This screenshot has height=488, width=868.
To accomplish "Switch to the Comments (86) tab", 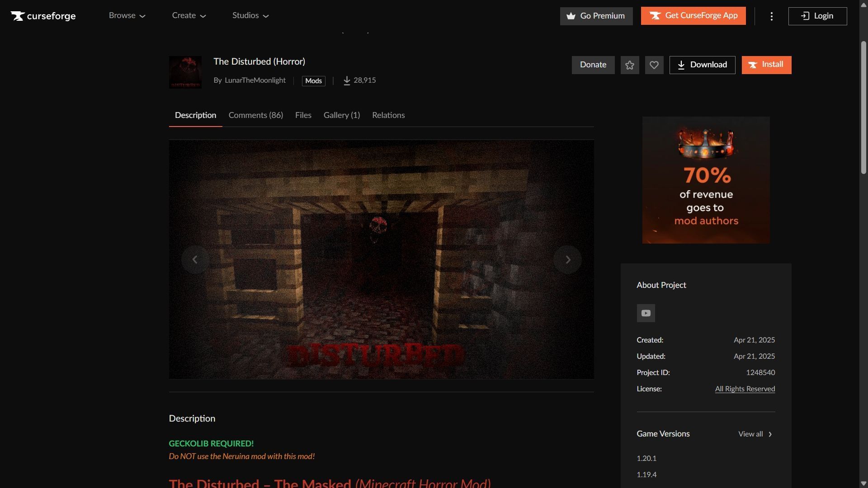I will [255, 115].
